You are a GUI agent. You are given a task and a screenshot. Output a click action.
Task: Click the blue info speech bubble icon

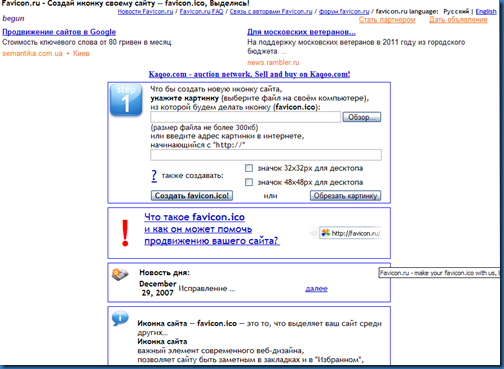point(120,318)
